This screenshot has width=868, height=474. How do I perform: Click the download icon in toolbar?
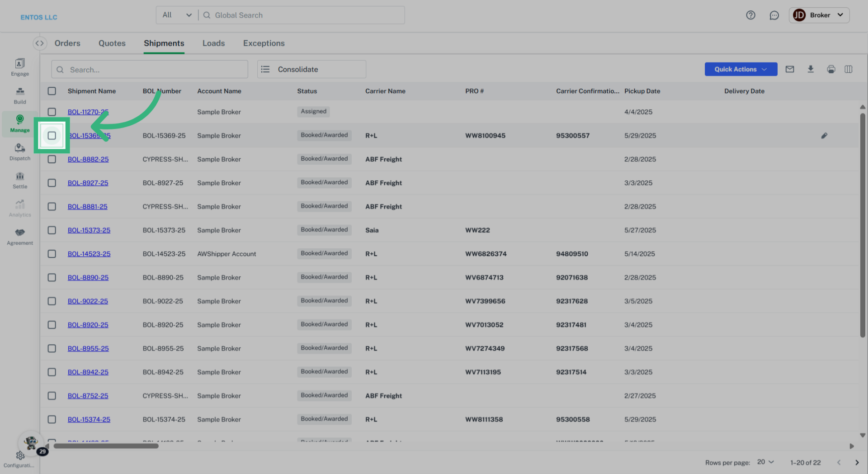click(810, 69)
